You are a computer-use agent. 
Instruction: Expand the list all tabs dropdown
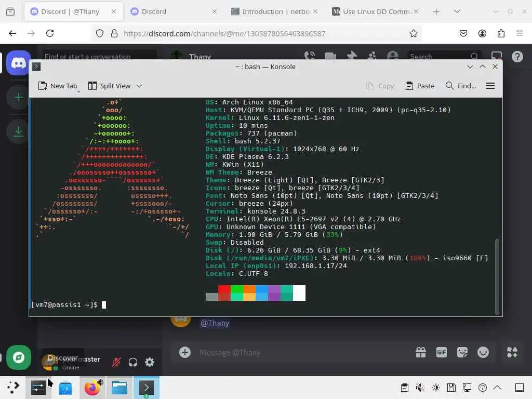pyautogui.click(x=457, y=11)
